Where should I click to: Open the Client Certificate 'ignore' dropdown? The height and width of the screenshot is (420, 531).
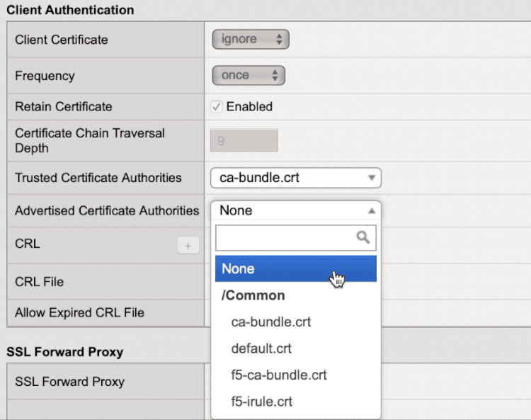pos(251,40)
